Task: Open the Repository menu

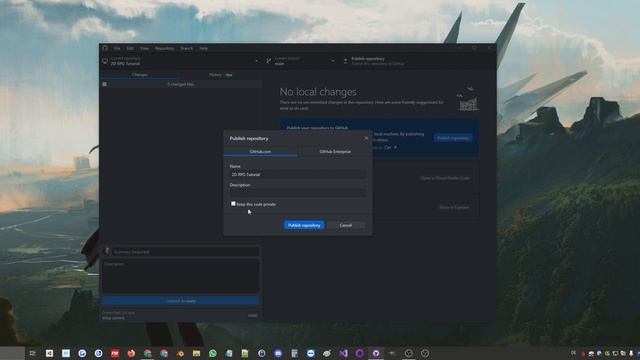Action: click(164, 48)
